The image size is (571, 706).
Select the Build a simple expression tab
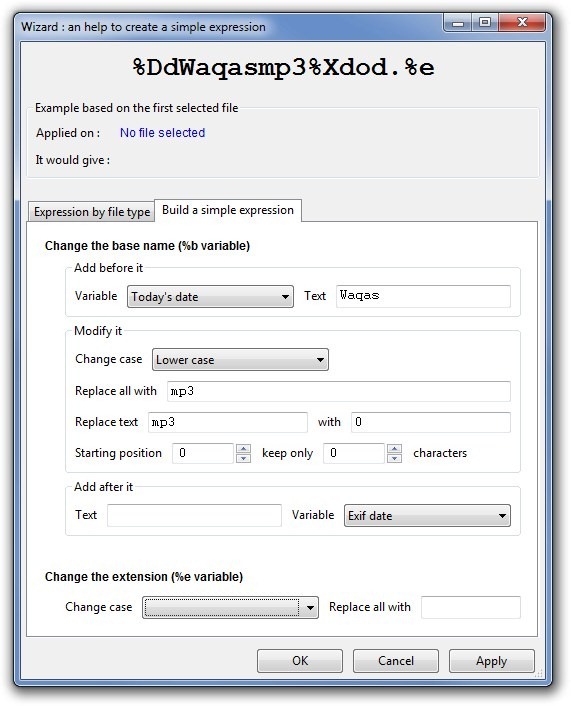[x=228, y=210]
